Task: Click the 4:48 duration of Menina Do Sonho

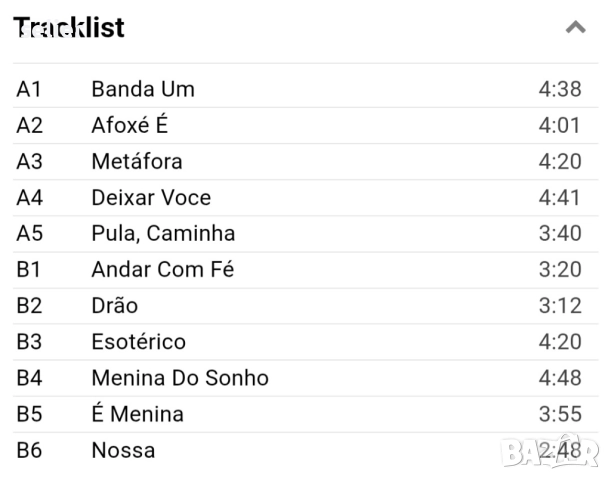Action: (559, 378)
